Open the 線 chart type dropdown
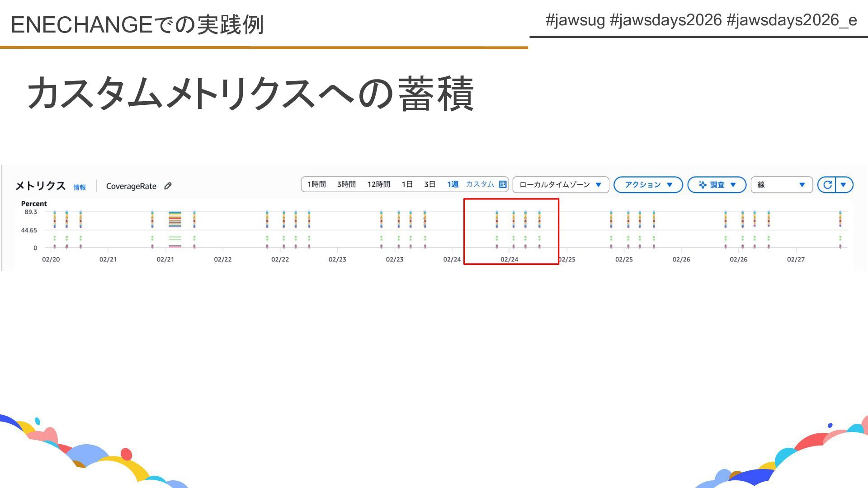The width and height of the screenshot is (868, 488). click(x=781, y=184)
